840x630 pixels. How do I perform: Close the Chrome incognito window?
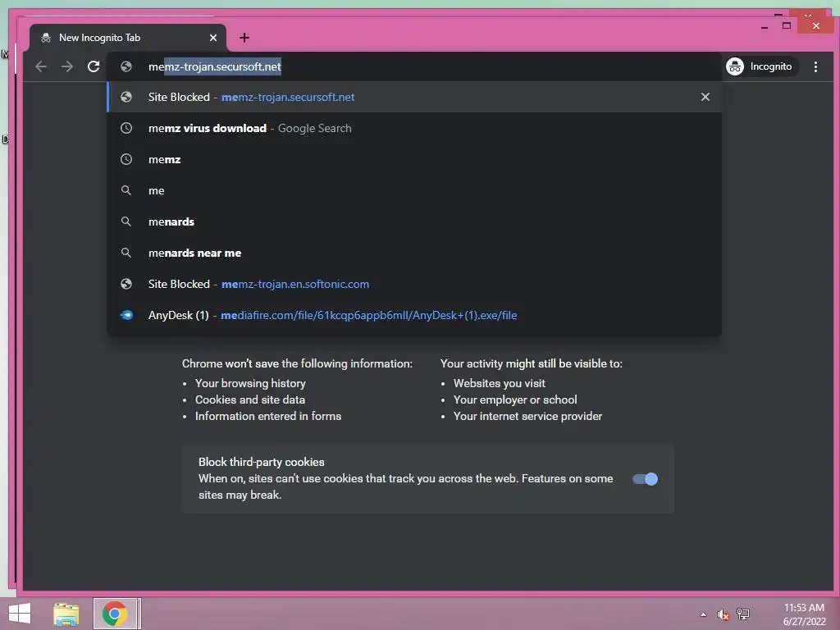(x=815, y=25)
